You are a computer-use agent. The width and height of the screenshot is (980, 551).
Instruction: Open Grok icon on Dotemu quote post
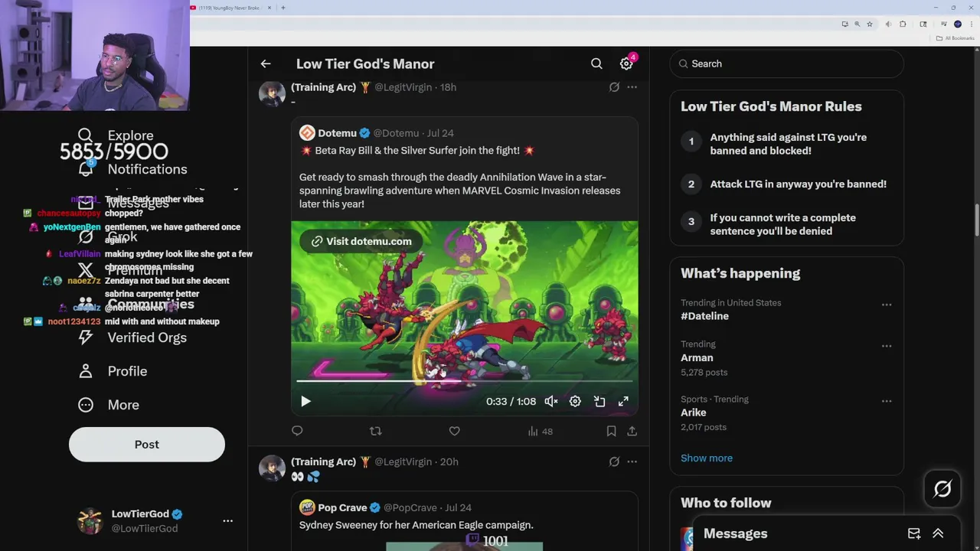(x=614, y=87)
